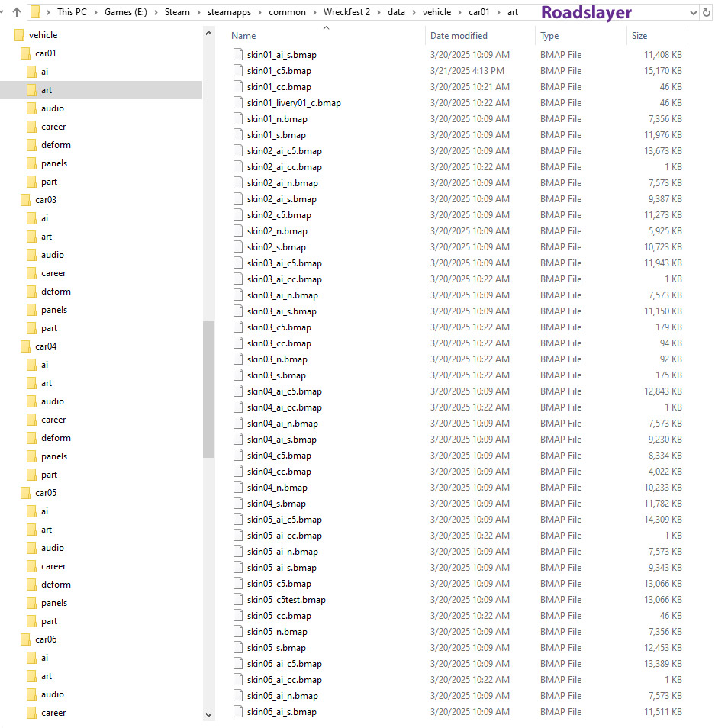This screenshot has width=715, height=728.
Task: Sort files by Type column header
Action: (x=549, y=36)
